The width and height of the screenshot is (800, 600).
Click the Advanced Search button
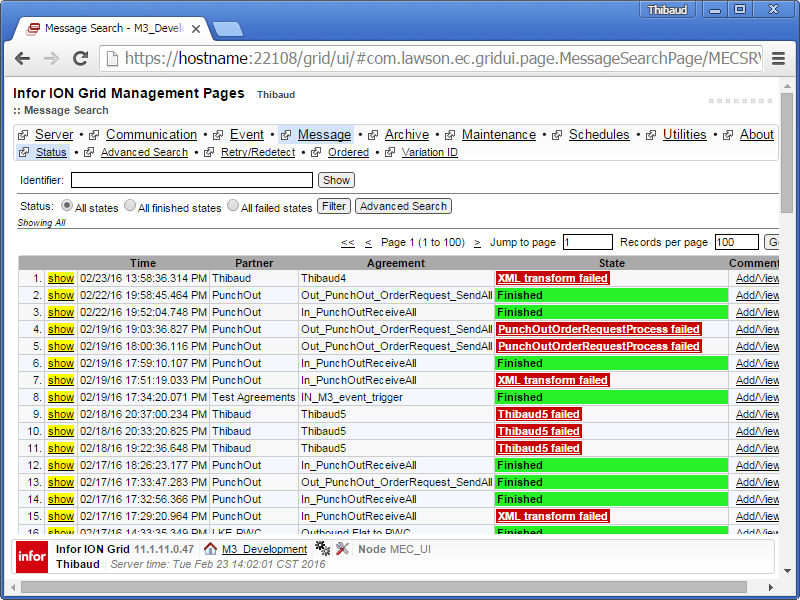[x=403, y=206]
